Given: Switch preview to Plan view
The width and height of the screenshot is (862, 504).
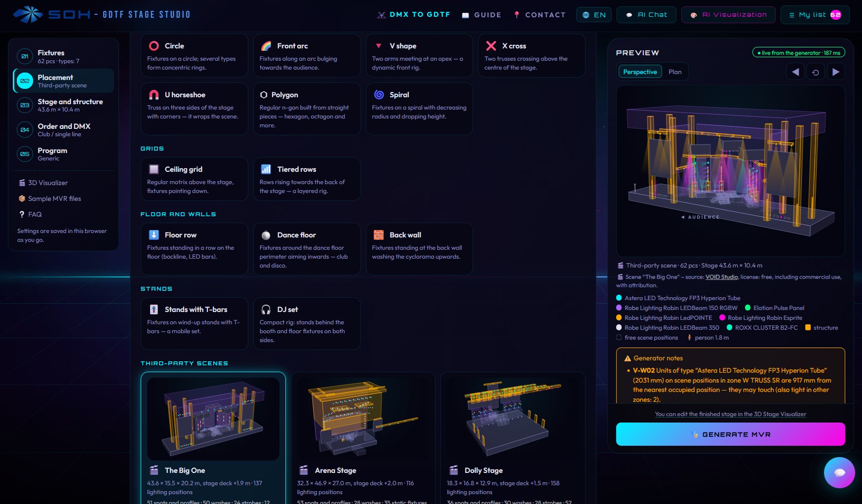Looking at the screenshot, I should coord(675,72).
